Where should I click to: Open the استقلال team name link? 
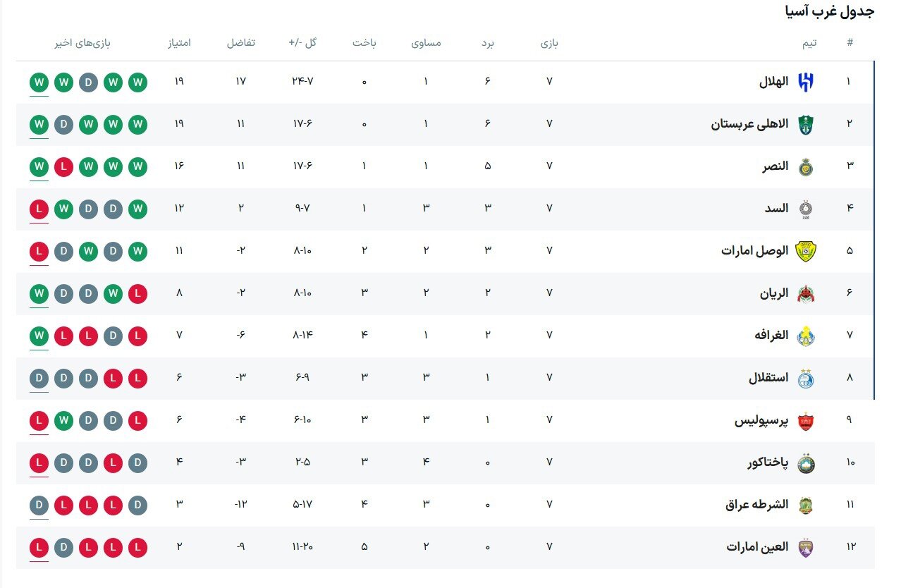[768, 378]
